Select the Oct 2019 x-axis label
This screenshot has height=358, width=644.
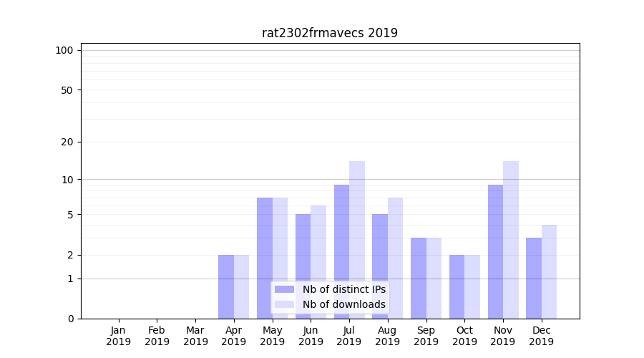tap(464, 336)
